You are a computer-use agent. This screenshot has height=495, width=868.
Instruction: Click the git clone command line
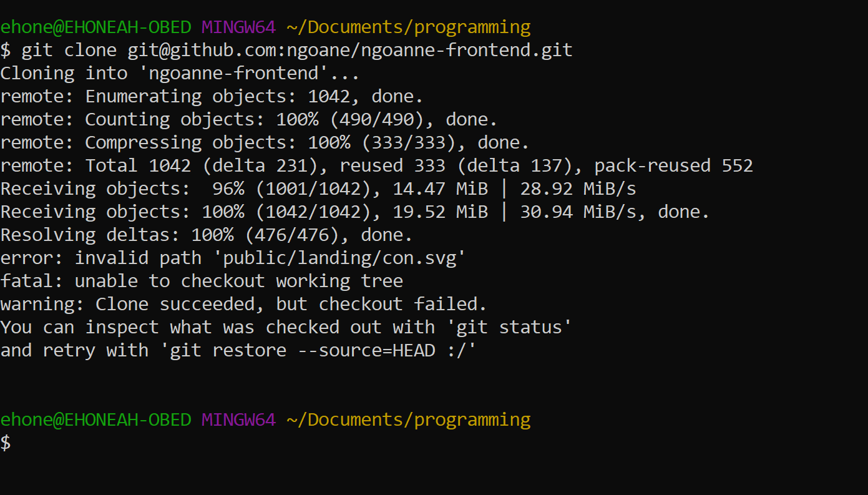click(x=286, y=50)
